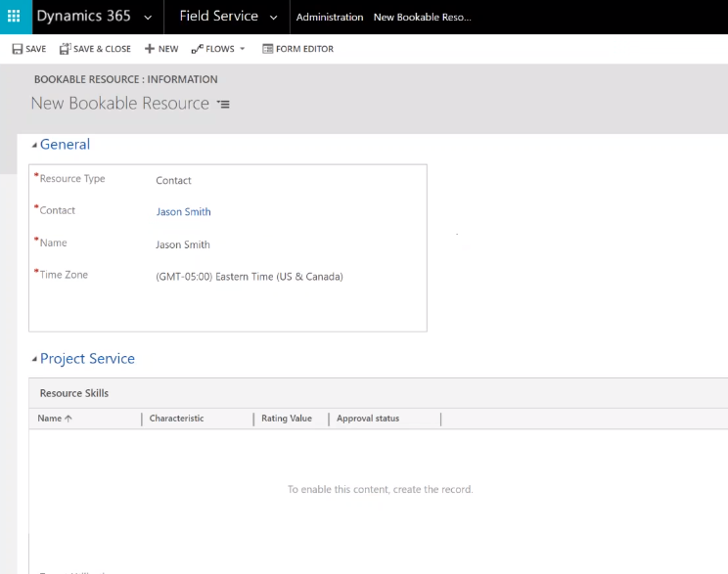
Task: Open the Dynamics 365 home label
Action: [83, 16]
